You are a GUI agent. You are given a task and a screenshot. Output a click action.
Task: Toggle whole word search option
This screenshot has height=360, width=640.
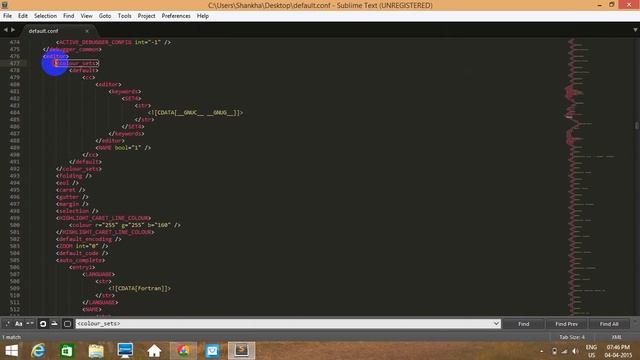[30, 324]
